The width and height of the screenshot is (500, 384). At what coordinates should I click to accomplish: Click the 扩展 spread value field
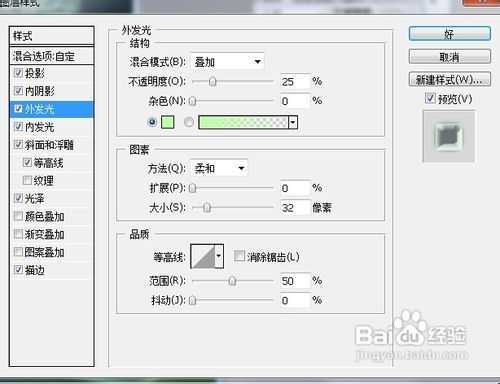point(295,188)
